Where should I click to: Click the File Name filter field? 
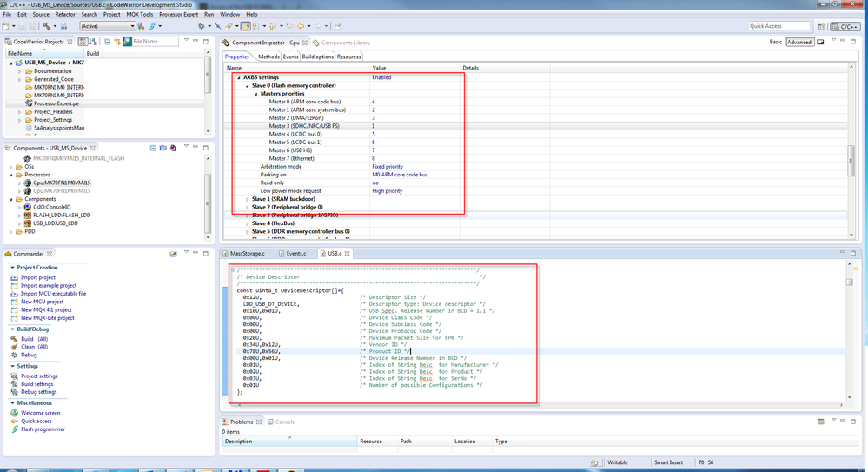click(155, 42)
